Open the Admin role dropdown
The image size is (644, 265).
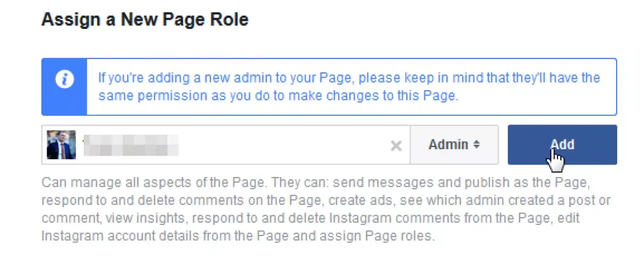454,145
